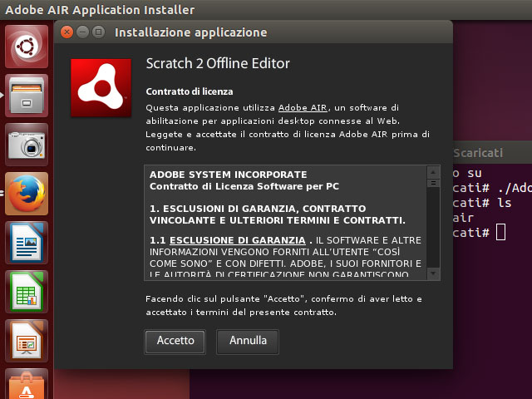Open LibreOffice Calc dock icon
The height and width of the screenshot is (399, 532).
(x=27, y=292)
